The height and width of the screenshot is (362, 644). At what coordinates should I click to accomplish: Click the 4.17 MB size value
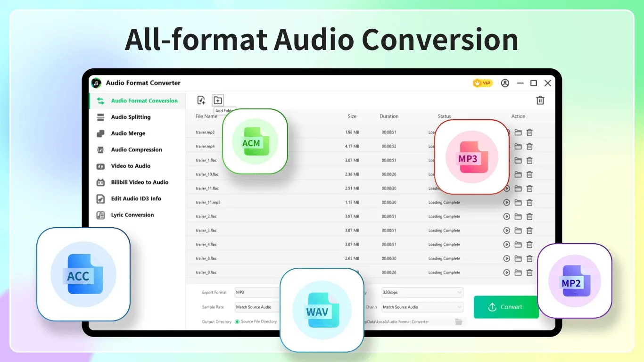click(352, 147)
